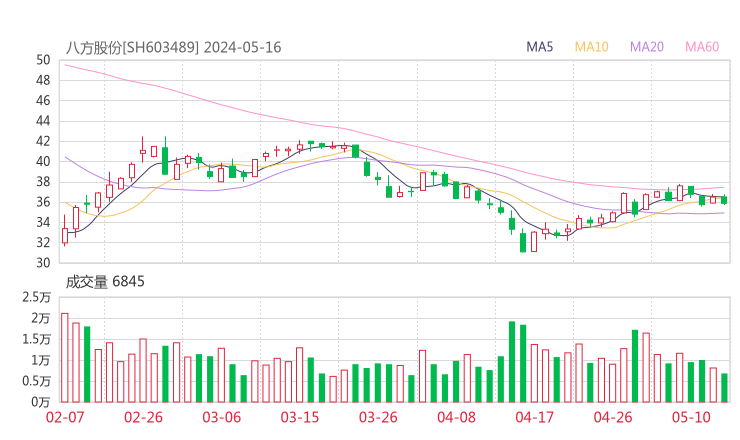Click the MA20 legend label
The width and height of the screenshot is (740, 440).
click(647, 47)
